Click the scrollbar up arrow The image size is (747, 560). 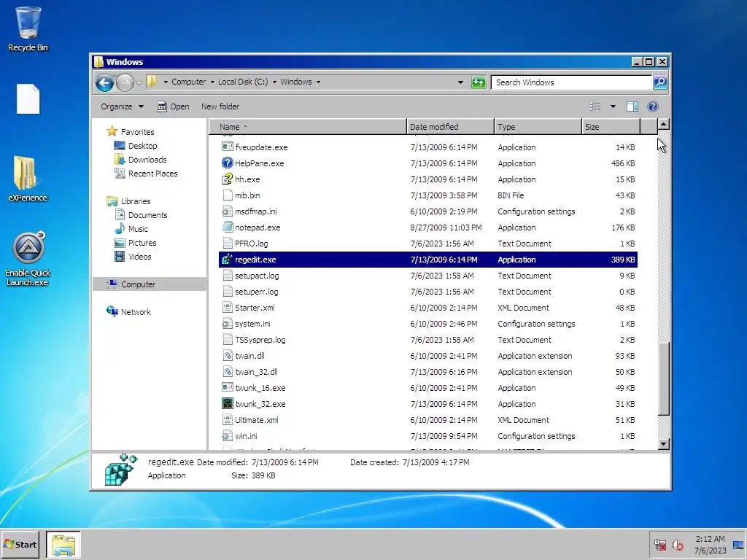click(663, 125)
